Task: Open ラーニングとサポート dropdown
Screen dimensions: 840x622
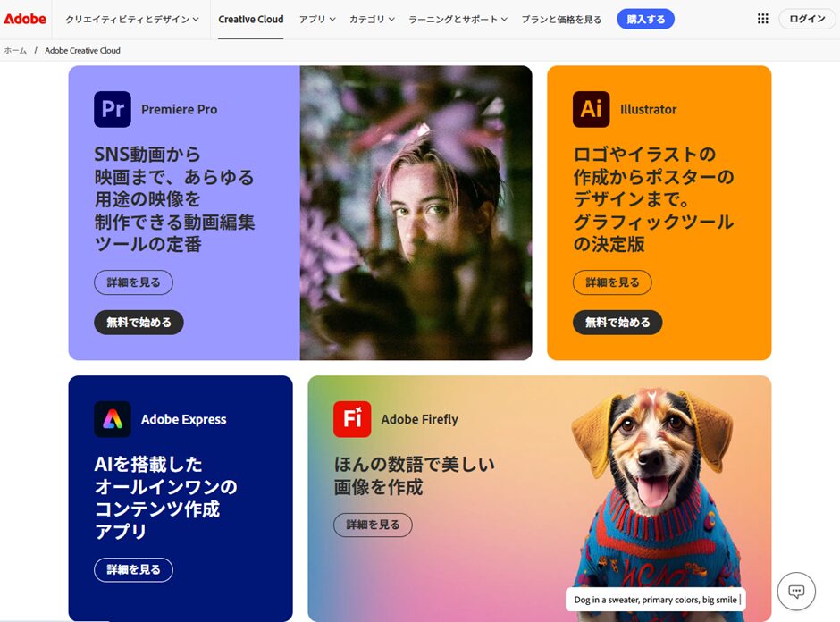Action: 458,20
